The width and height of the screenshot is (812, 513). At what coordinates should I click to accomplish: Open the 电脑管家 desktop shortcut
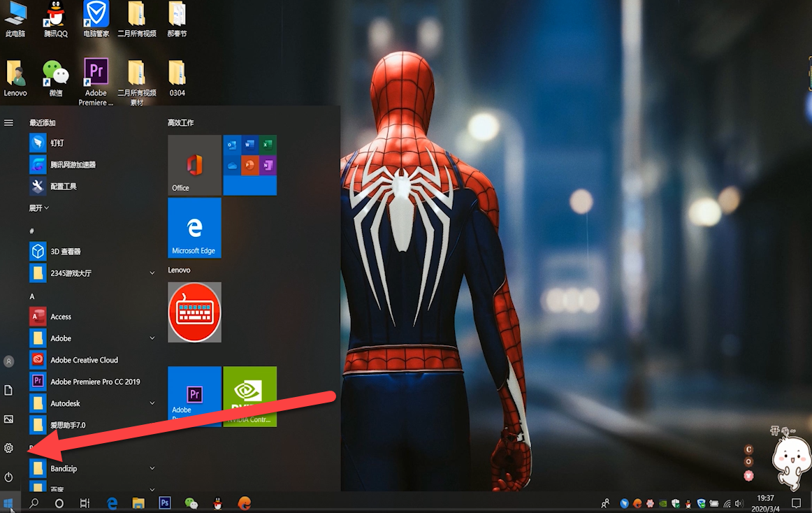click(96, 19)
